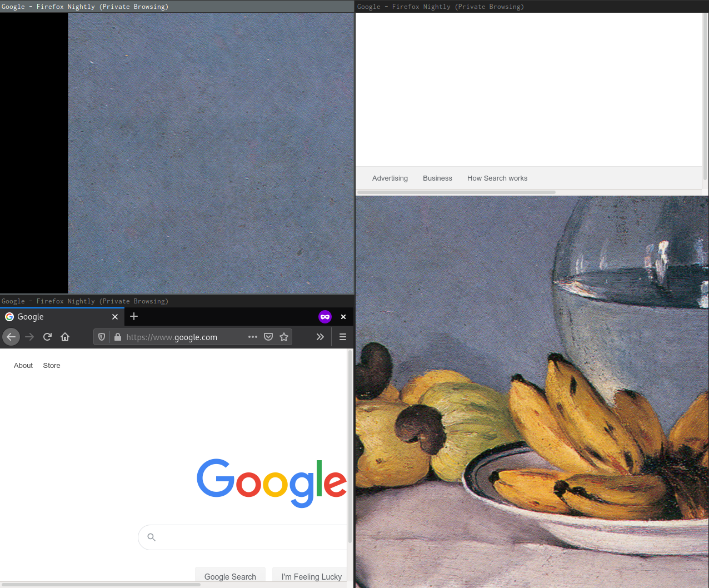Click the Home icon in the toolbar
The image size is (709, 588).
65,337
